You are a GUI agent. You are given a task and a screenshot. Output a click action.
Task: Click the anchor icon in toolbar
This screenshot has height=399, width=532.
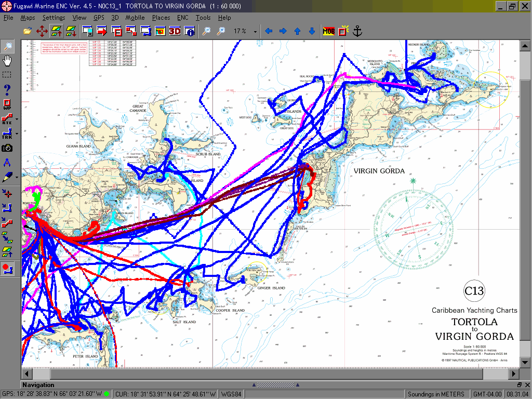click(x=357, y=31)
